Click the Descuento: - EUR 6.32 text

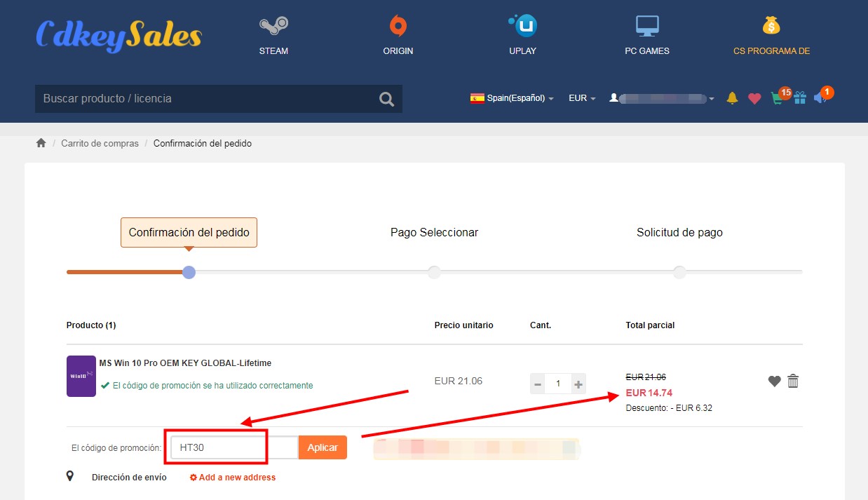(x=669, y=407)
